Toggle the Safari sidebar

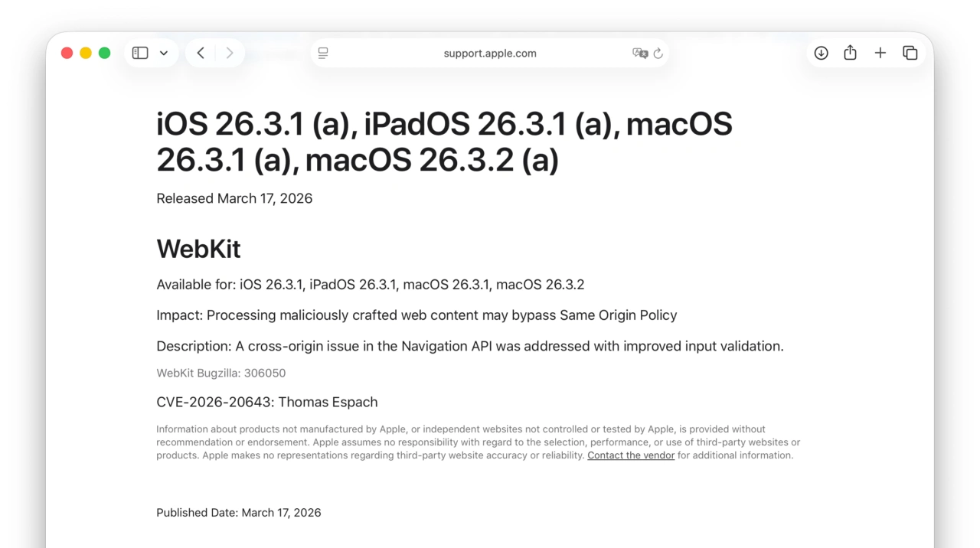139,53
